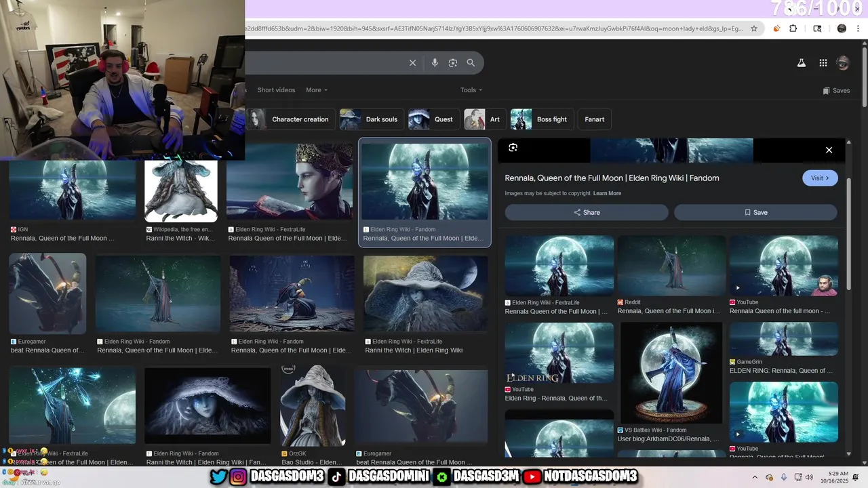Start voice search with the microphone icon
Image resolution: width=868 pixels, height=488 pixels.
(x=435, y=63)
